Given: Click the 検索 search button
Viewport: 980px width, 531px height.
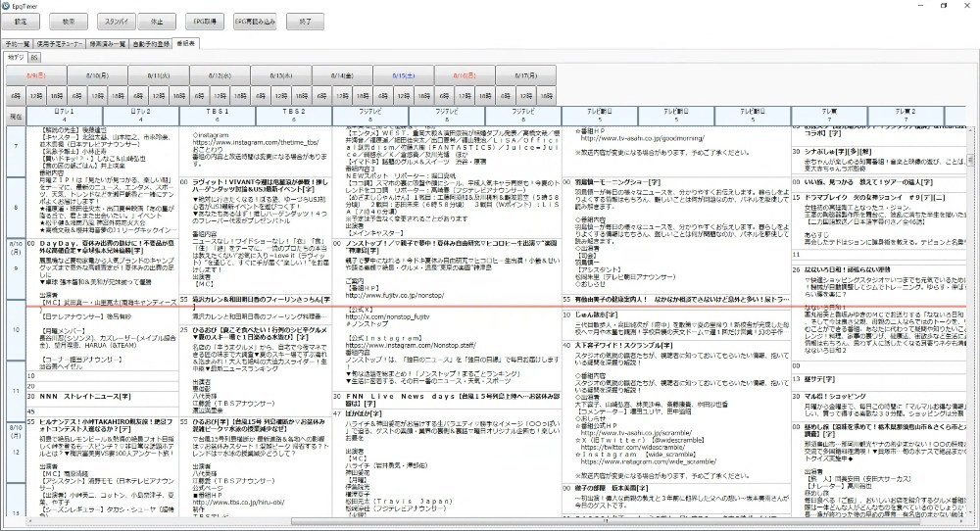Looking at the screenshot, I should [69, 22].
